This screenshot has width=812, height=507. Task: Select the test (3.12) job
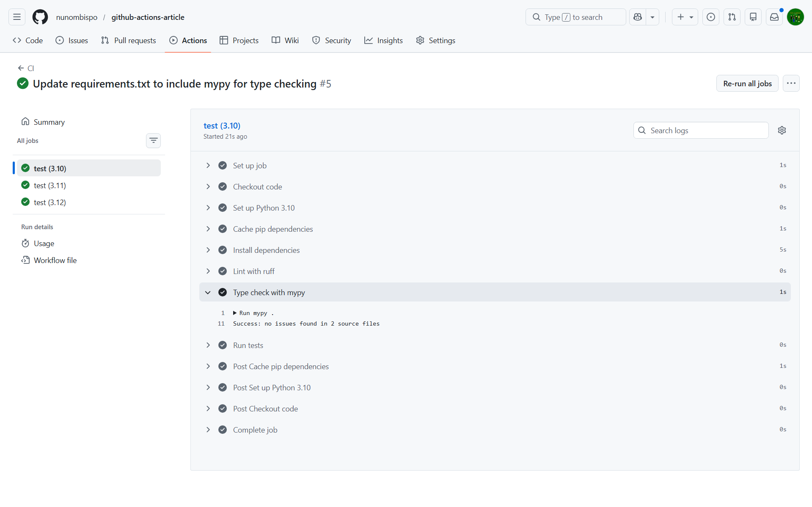[50, 202]
